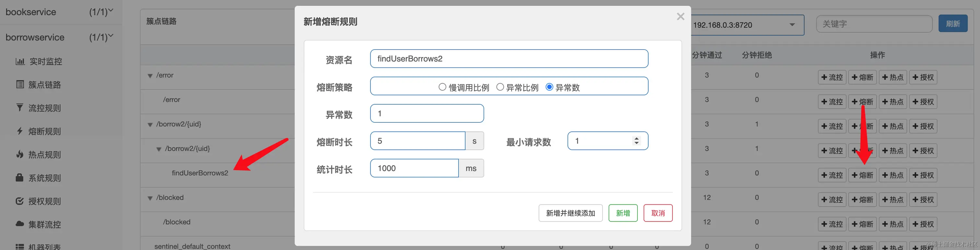The width and height of the screenshot is (980, 250).
Task: Click 流控 in the top /borrow2/{uid} row
Action: point(832,126)
